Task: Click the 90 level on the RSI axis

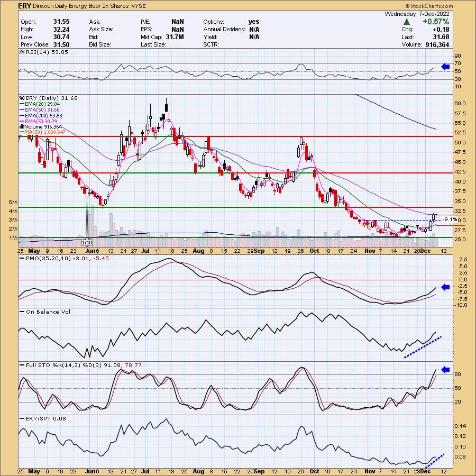Action: click(457, 56)
